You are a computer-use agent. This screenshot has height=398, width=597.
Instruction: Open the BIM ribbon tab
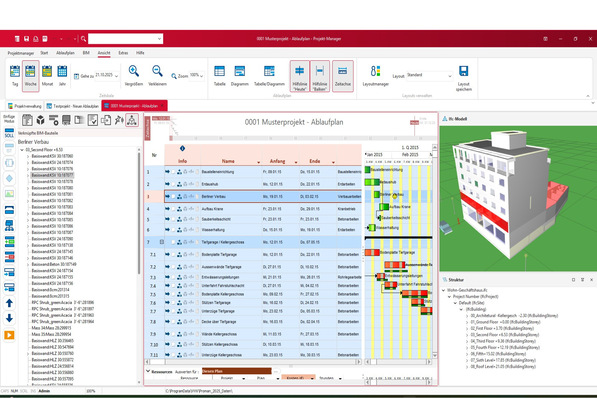pyautogui.click(x=86, y=53)
